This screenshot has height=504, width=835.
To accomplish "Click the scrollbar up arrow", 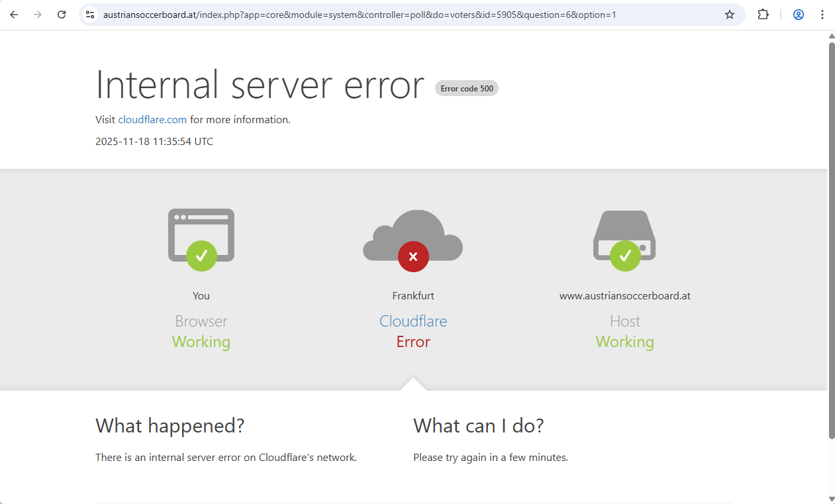I will [832, 36].
